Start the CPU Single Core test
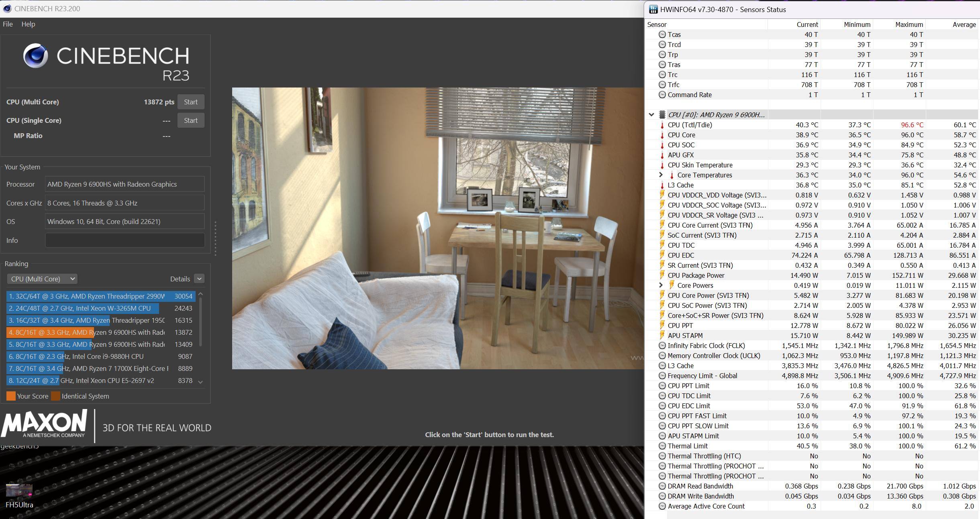 [191, 120]
